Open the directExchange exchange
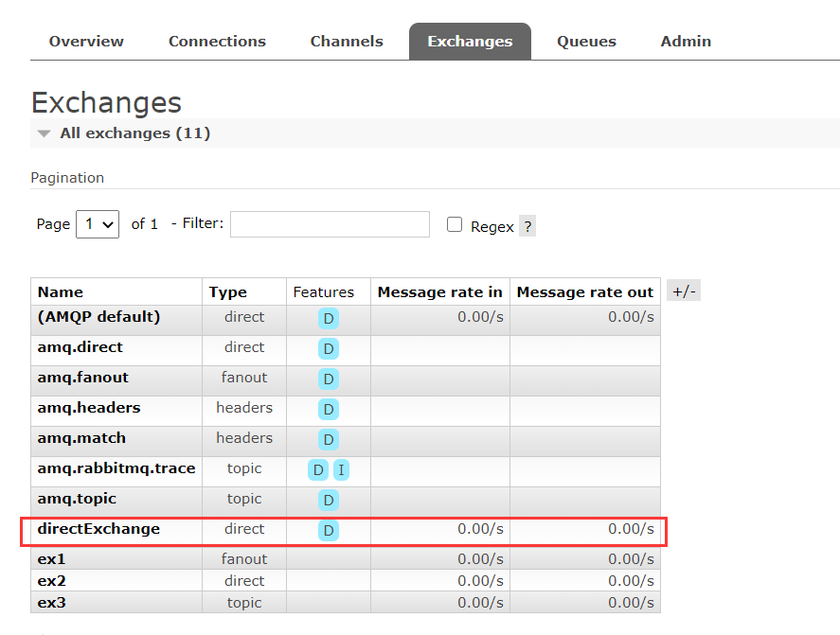The image size is (840, 635). tap(98, 529)
